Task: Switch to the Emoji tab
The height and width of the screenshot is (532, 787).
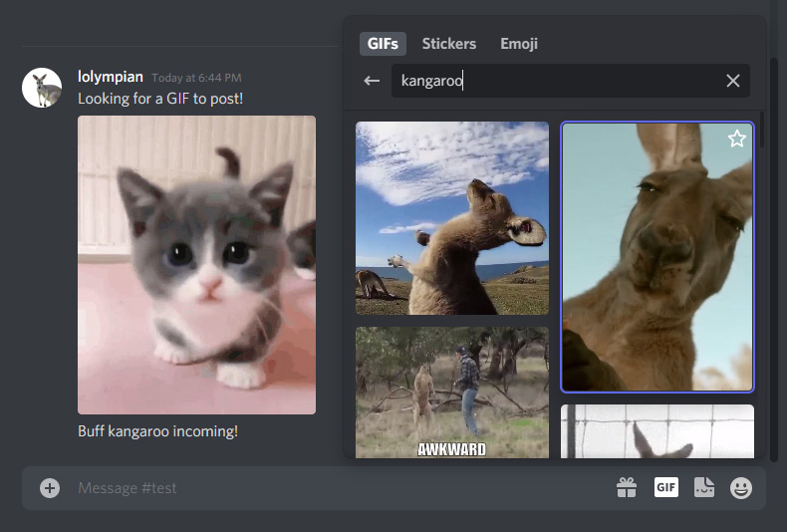Action: click(519, 44)
